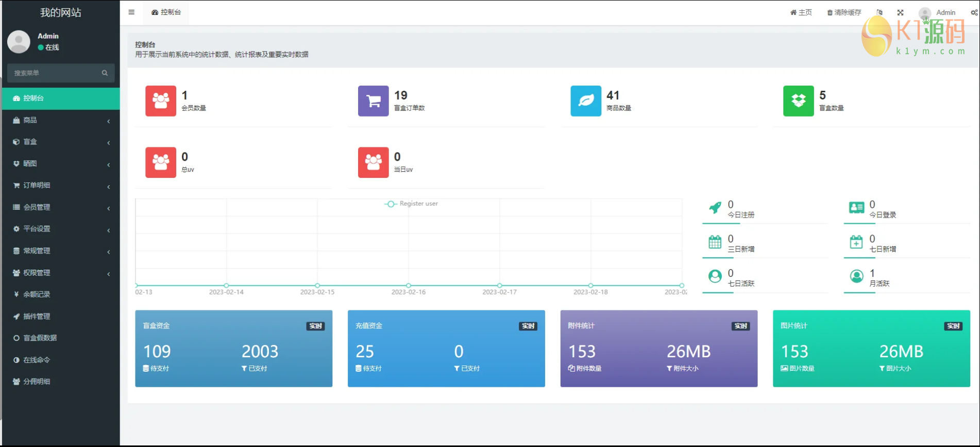
Task: Click the fullscreen expand icon in header
Action: [x=900, y=12]
